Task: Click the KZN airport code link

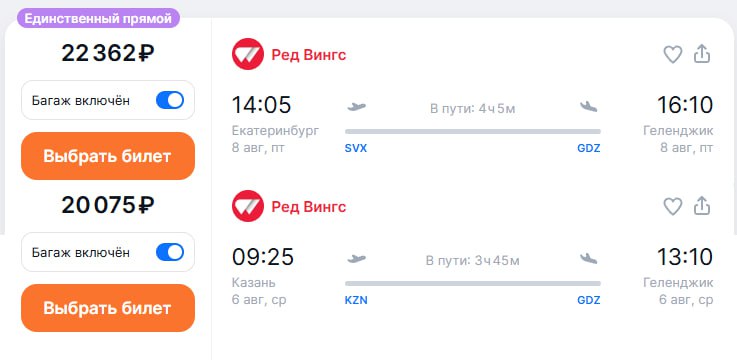Action: pyautogui.click(x=356, y=300)
